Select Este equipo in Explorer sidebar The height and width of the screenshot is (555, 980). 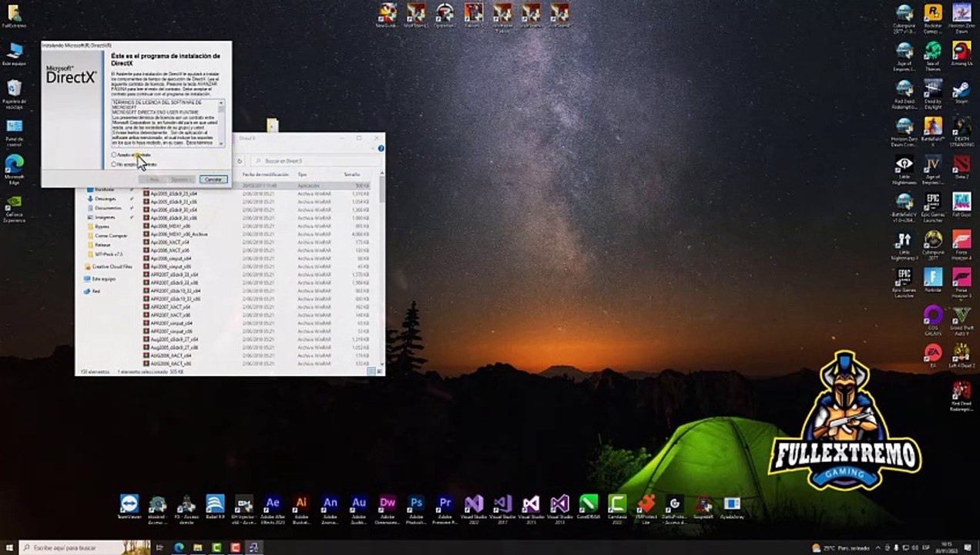pos(103,279)
